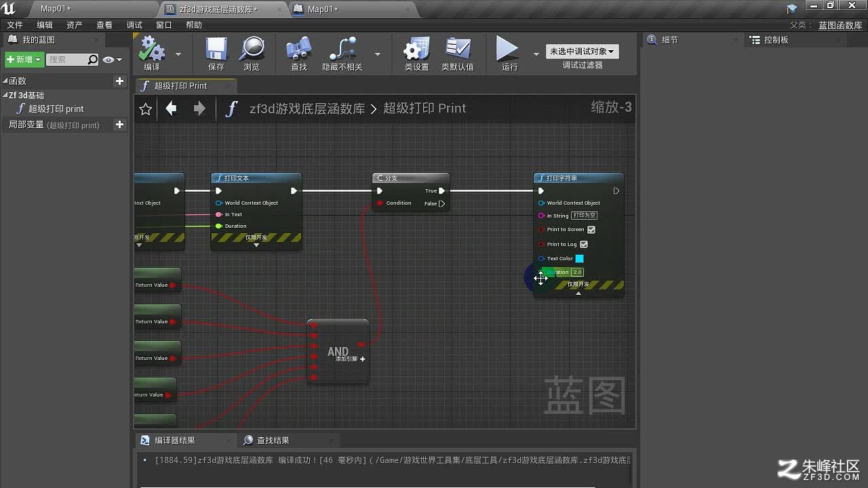
Task: Toggle Print to Log checkbox
Action: [584, 244]
